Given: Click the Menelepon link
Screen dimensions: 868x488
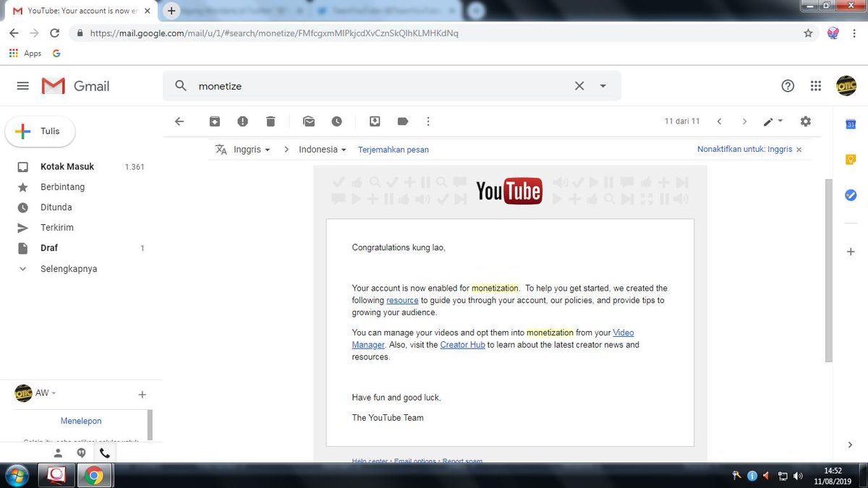Looking at the screenshot, I should (81, 421).
